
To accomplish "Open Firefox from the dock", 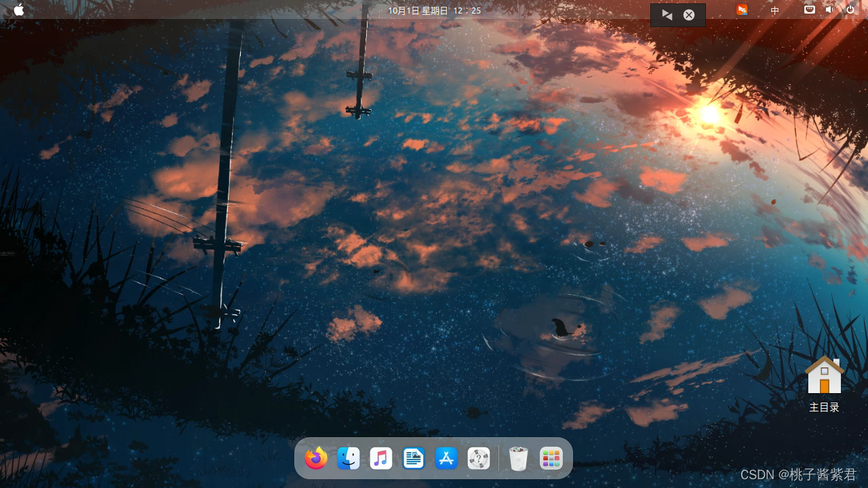I will click(x=315, y=459).
